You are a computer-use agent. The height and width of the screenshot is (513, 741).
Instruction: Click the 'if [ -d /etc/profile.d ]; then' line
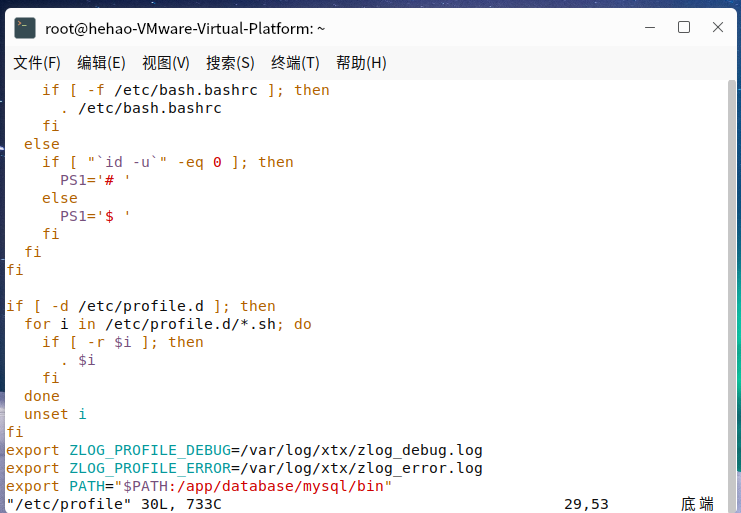pyautogui.click(x=141, y=306)
